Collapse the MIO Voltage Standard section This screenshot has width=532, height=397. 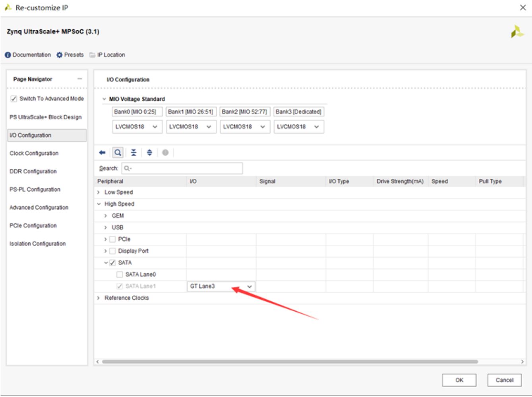[104, 99]
